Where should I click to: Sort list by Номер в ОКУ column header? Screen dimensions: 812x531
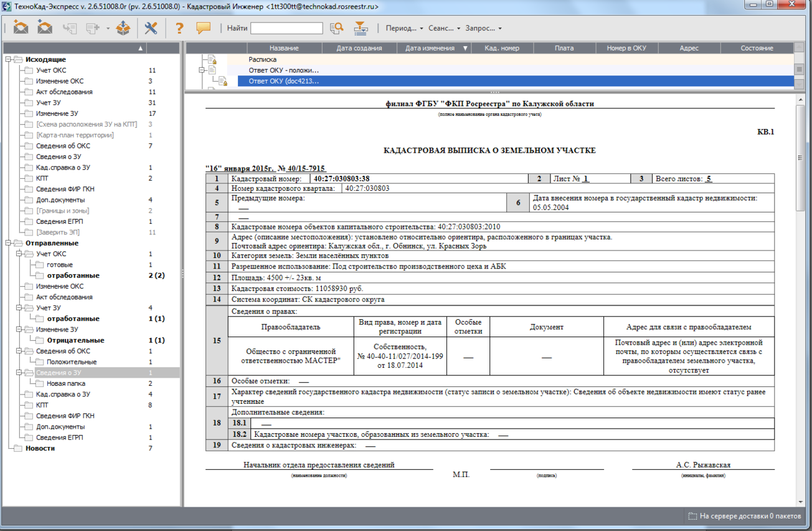point(626,48)
